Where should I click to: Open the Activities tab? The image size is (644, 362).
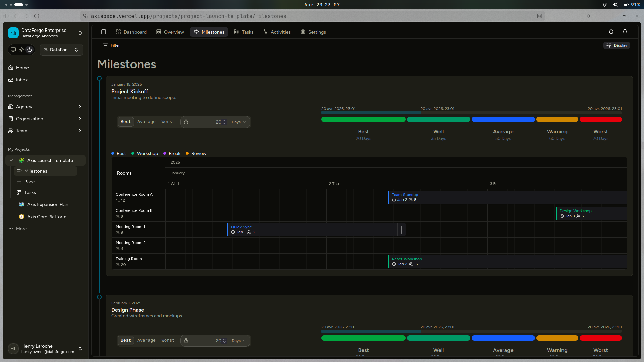click(277, 32)
